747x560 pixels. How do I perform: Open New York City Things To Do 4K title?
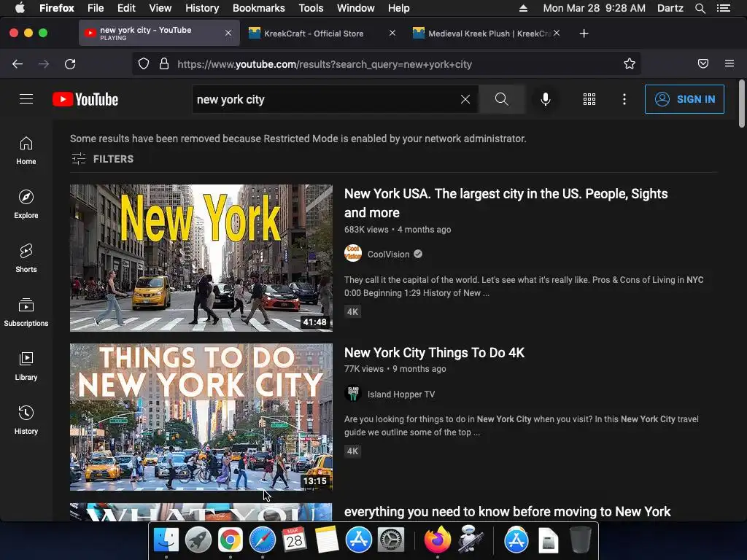(434, 353)
